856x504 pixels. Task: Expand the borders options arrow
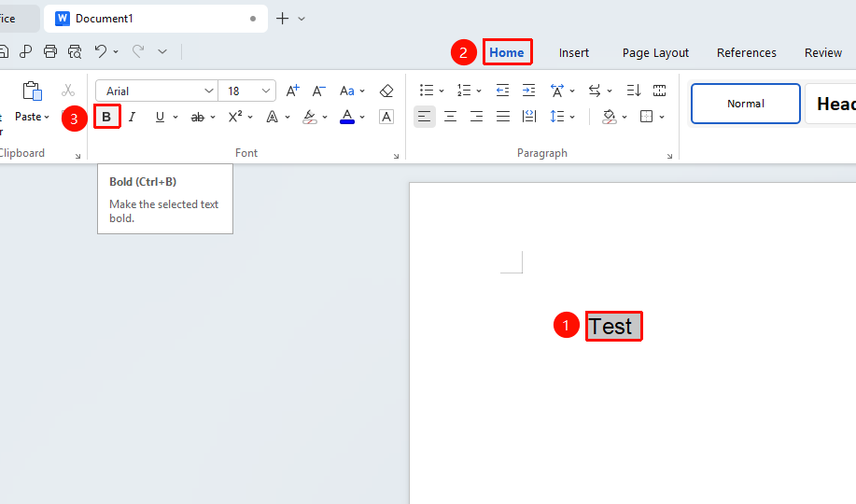coord(662,117)
